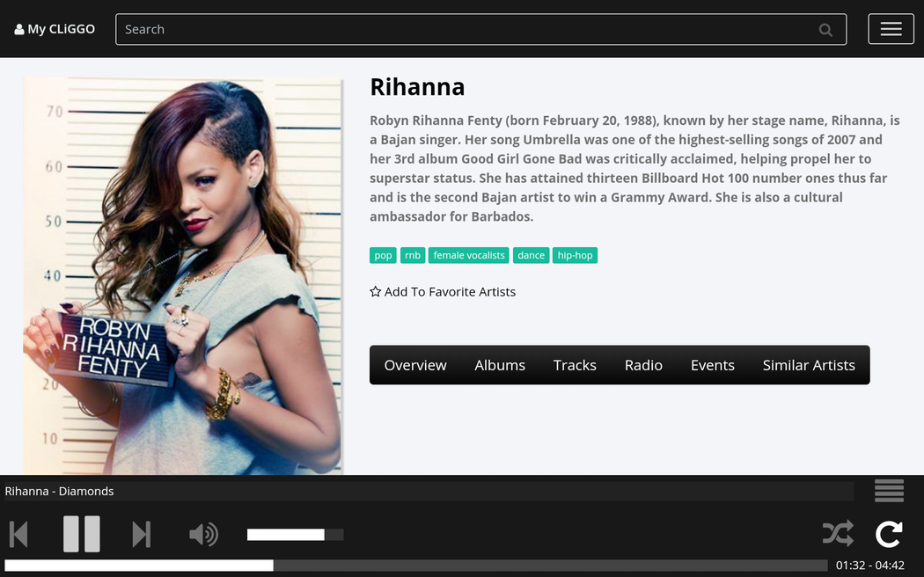The image size is (924, 577).
Task: Focus the Search input field
Action: click(466, 29)
